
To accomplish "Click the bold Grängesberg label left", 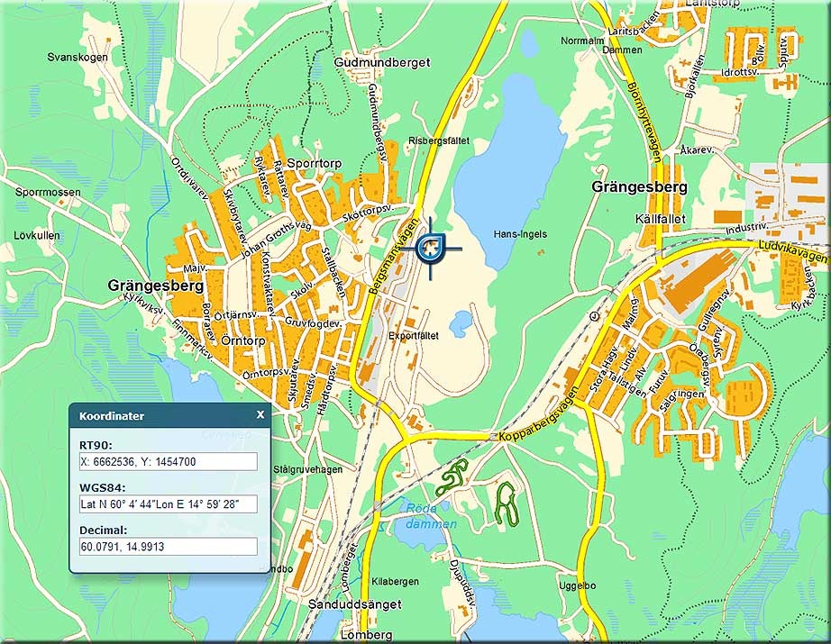I will click(x=155, y=286).
